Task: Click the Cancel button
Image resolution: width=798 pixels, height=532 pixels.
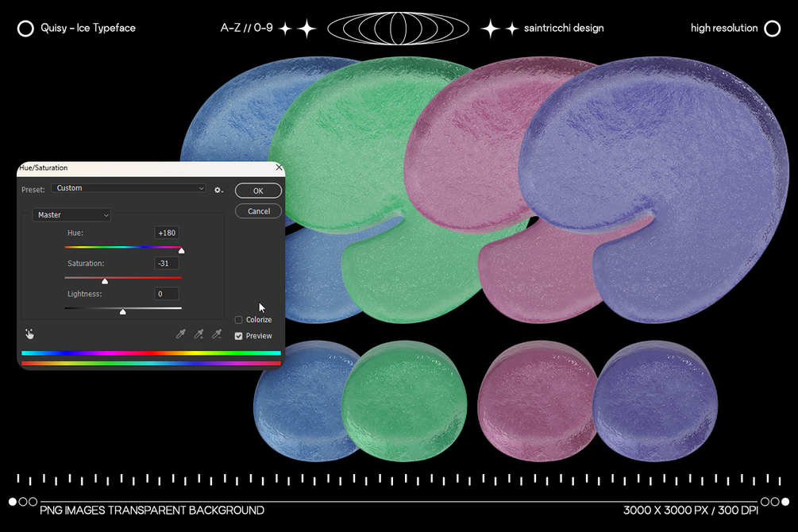Action: tap(258, 210)
